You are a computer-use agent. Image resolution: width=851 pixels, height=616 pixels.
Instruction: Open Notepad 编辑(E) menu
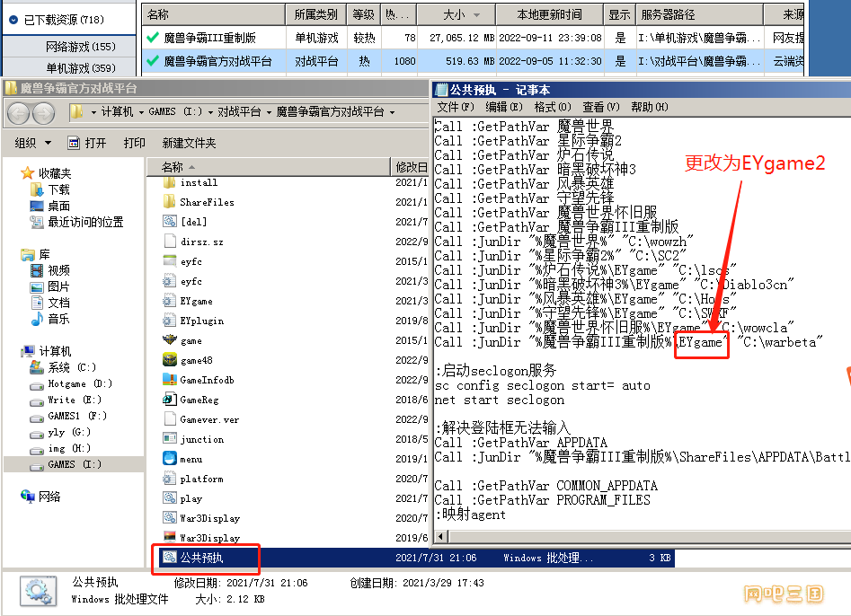click(504, 108)
